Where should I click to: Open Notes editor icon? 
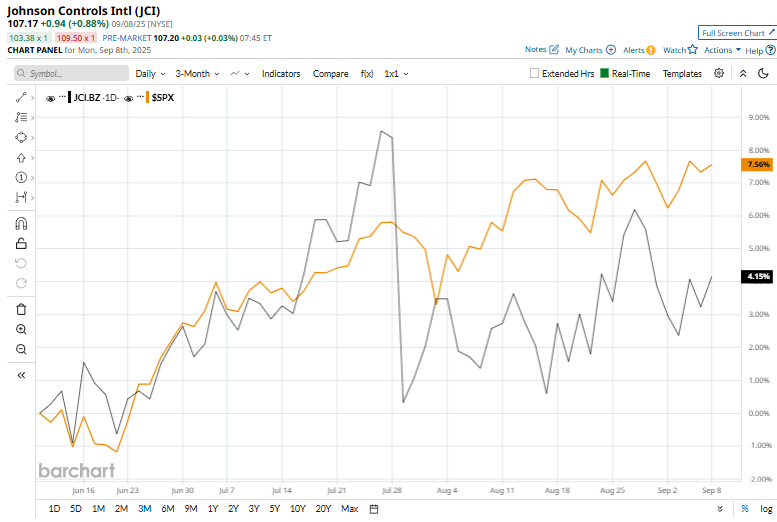coord(554,50)
